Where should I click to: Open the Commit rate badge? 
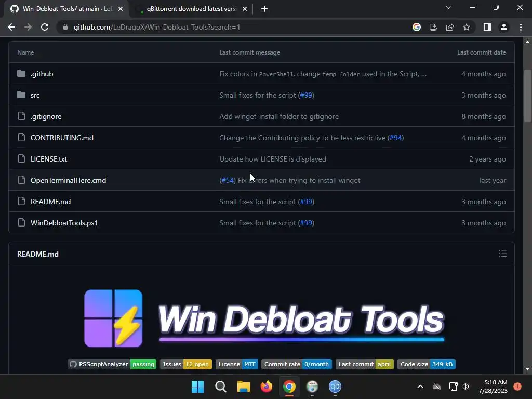297,364
